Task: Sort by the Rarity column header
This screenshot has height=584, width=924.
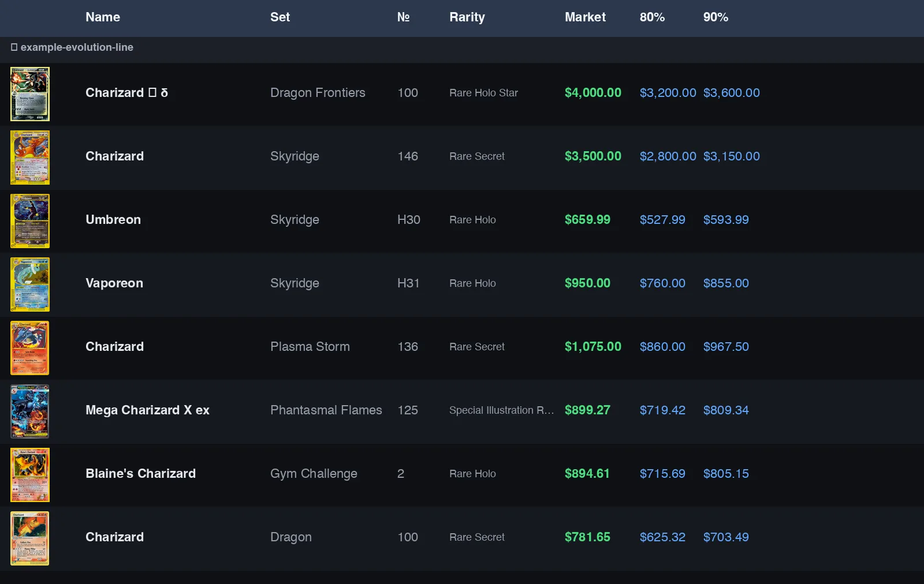Action: [467, 17]
